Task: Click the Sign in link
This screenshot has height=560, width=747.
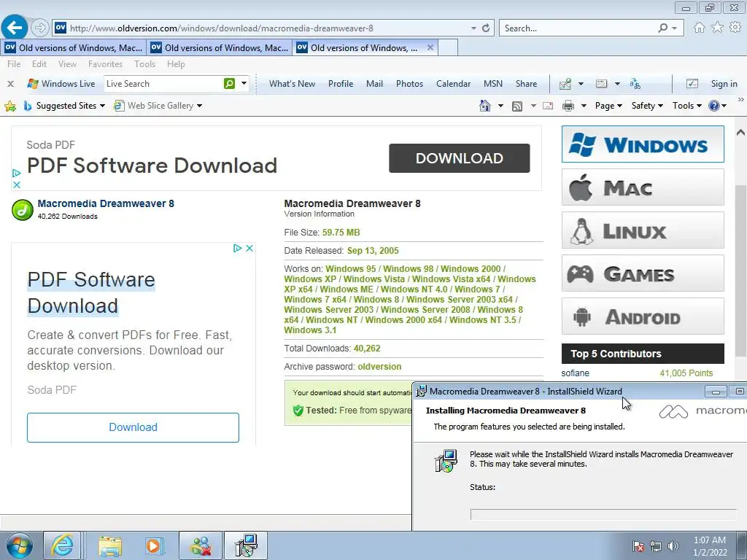Action: click(x=724, y=84)
